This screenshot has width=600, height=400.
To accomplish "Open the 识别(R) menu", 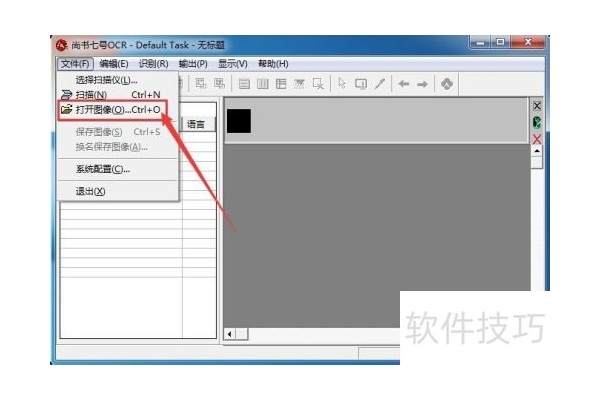I will tap(153, 64).
